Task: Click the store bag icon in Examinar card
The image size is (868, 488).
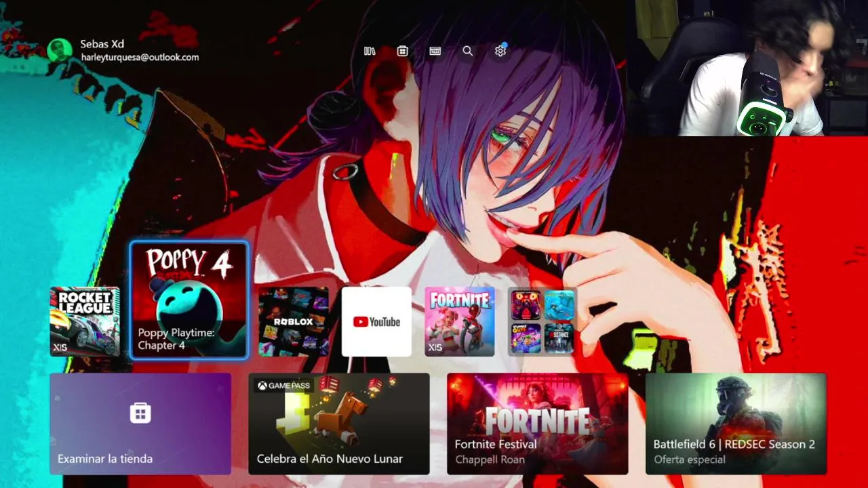Action: pos(140,413)
